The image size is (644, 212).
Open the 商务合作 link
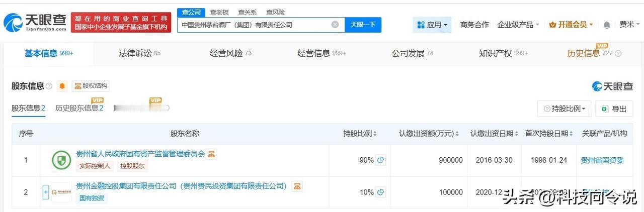pos(474,25)
